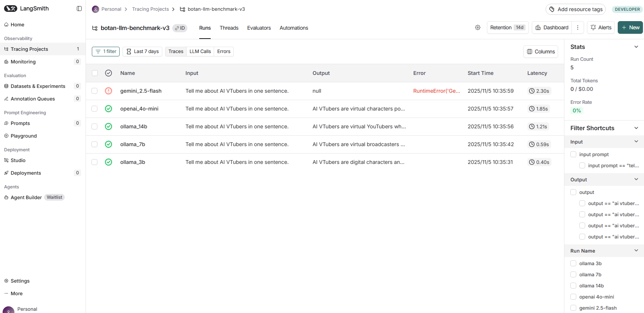
Task: Select ollama_7b run checkbox
Action: tap(95, 144)
